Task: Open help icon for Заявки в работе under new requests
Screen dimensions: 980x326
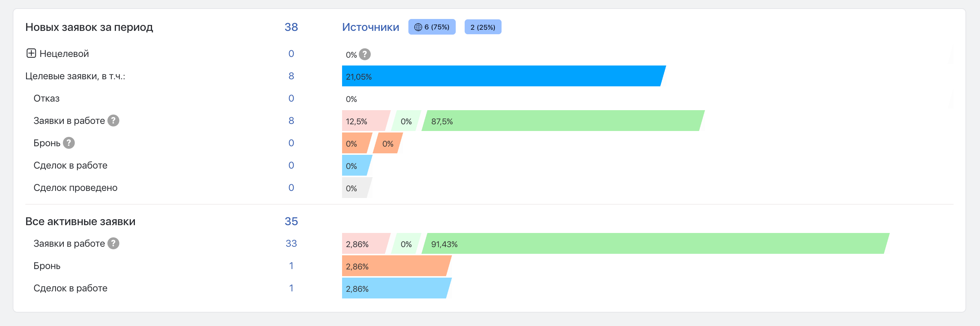Action: [x=113, y=121]
